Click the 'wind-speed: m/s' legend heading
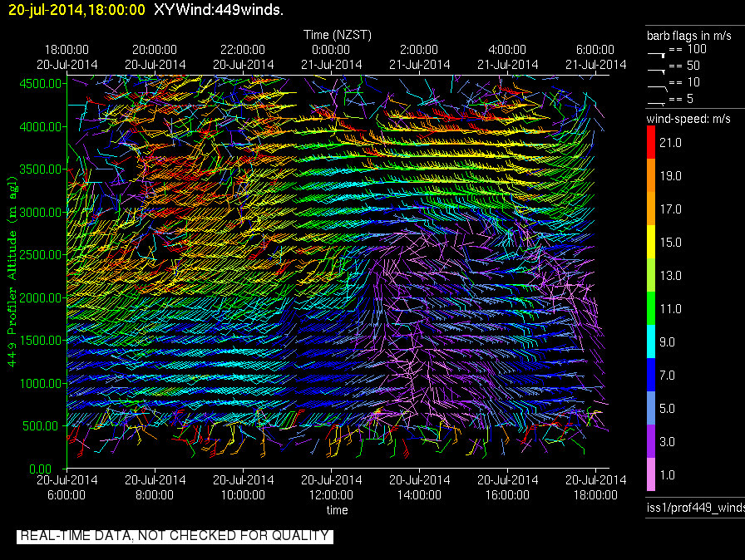The image size is (745, 560). (x=688, y=119)
